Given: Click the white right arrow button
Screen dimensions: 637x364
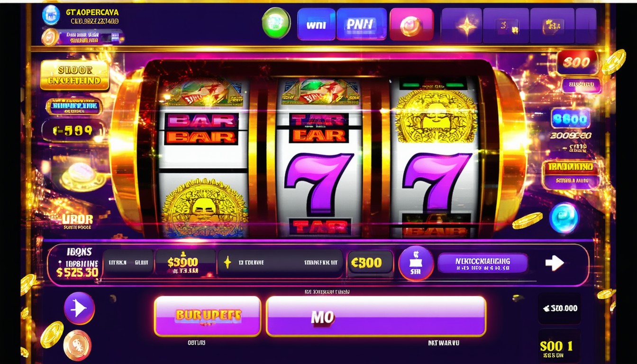Looking at the screenshot, I should [x=555, y=263].
